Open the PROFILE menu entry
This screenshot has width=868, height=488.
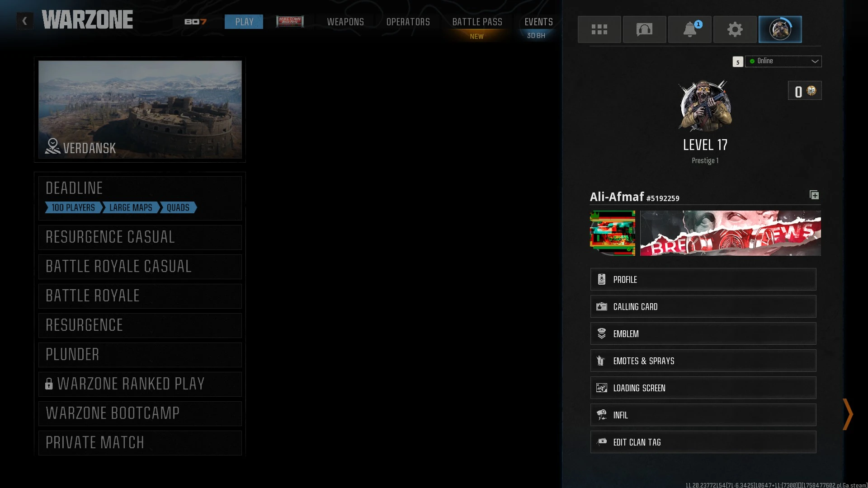pyautogui.click(x=703, y=279)
